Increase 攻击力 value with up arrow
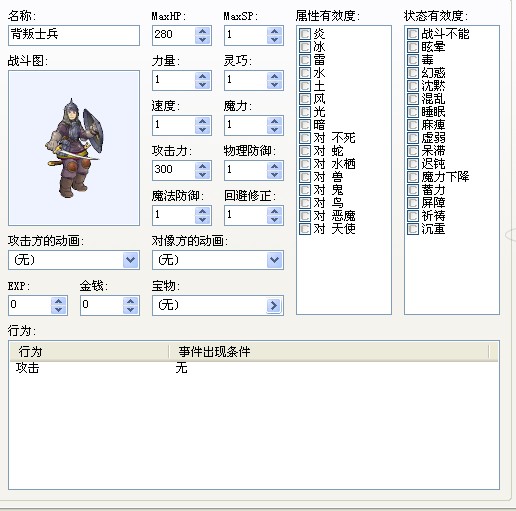516x511 pixels. pos(202,166)
